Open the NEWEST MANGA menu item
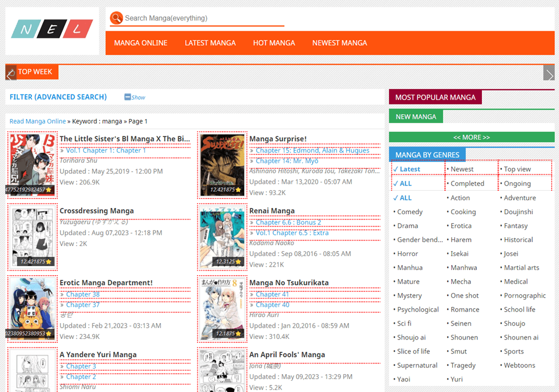Viewport: 559px width, 392px height. coord(339,43)
